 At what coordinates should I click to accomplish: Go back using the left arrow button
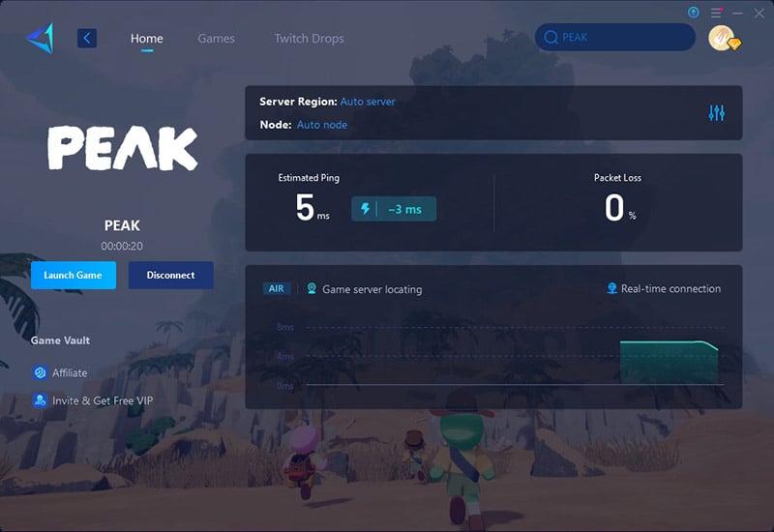click(x=87, y=38)
